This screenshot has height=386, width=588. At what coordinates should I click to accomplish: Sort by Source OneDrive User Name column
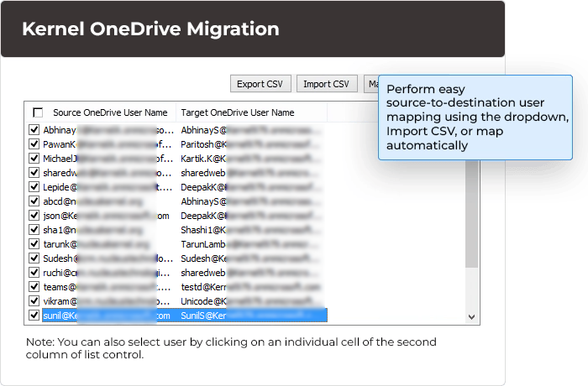coord(110,112)
